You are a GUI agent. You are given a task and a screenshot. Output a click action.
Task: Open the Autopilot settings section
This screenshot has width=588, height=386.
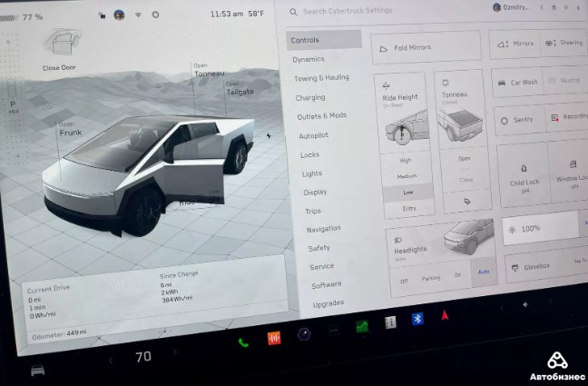tap(313, 135)
